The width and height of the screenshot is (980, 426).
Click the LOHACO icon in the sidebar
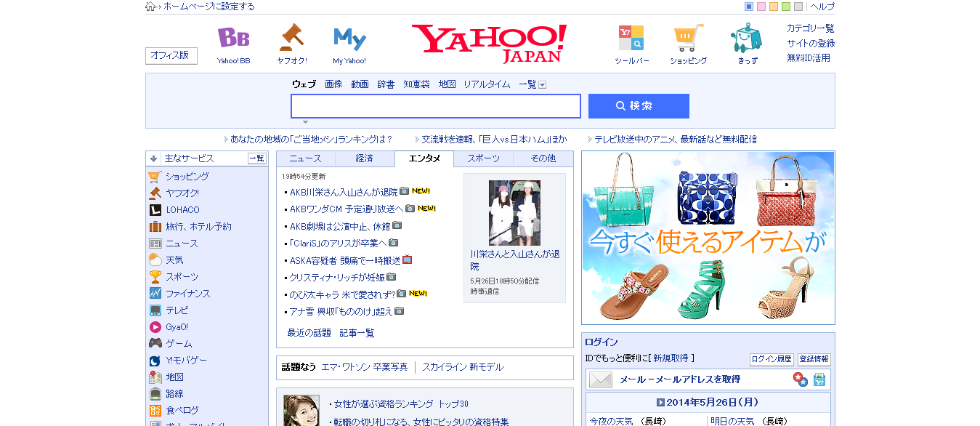(x=155, y=210)
